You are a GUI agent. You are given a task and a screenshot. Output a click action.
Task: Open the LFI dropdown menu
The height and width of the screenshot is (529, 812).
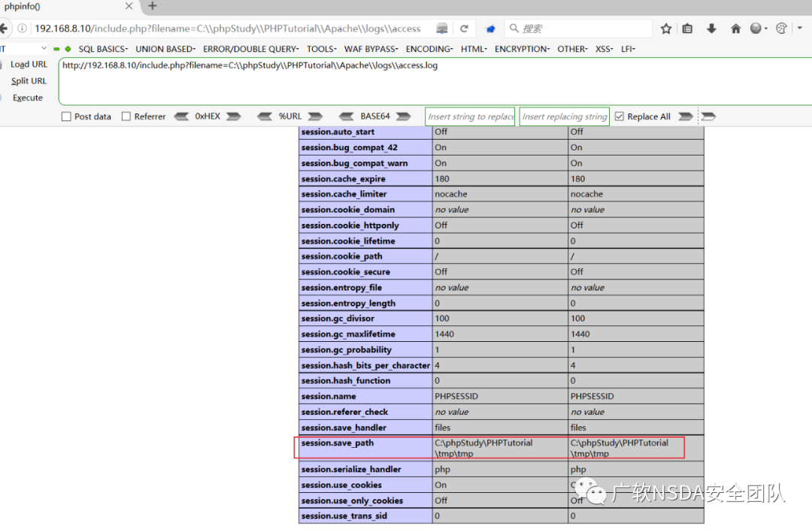pos(628,49)
